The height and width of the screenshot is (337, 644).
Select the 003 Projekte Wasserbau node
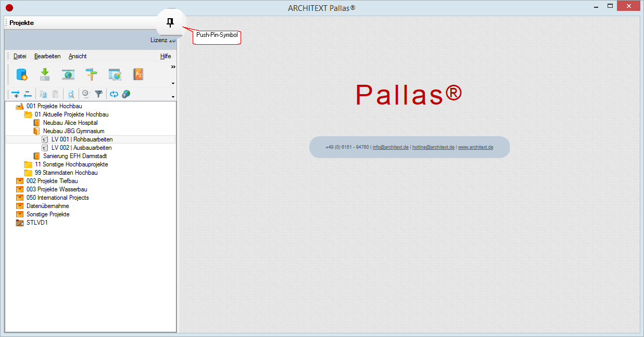[x=57, y=189]
